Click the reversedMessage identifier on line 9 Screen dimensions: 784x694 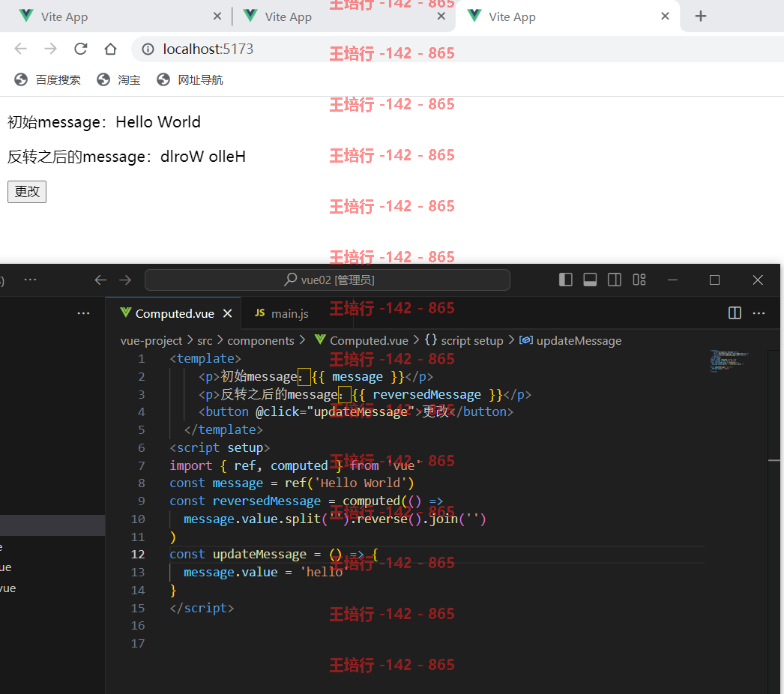click(x=267, y=501)
